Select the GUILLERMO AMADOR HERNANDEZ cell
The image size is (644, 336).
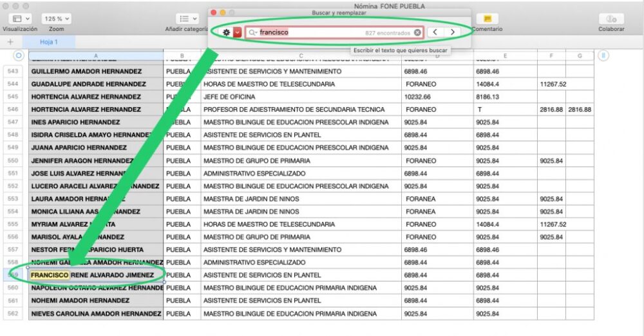click(96, 71)
